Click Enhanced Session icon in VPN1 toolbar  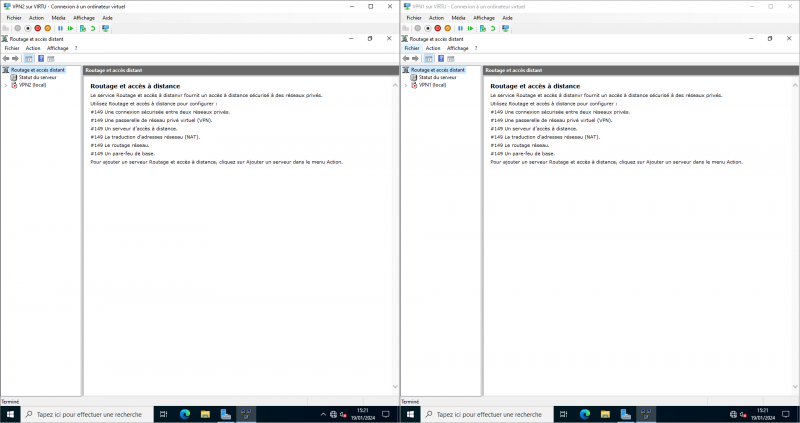click(x=505, y=29)
